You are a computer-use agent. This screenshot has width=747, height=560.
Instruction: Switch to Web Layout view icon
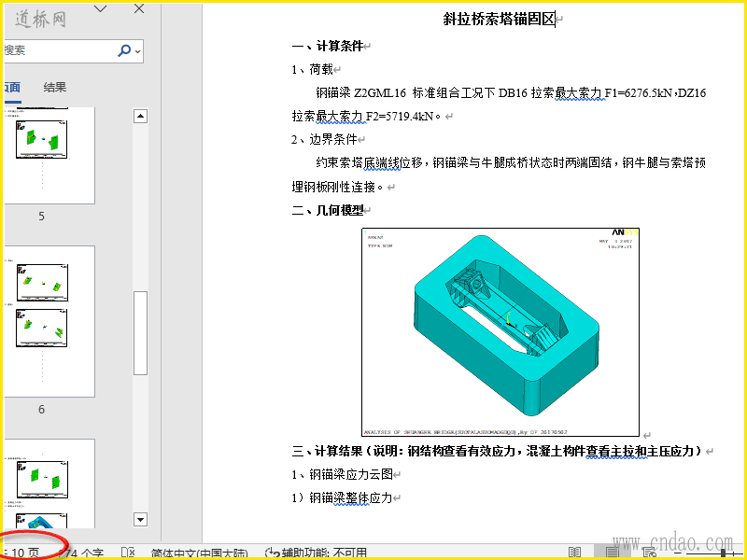pyautogui.click(x=649, y=553)
